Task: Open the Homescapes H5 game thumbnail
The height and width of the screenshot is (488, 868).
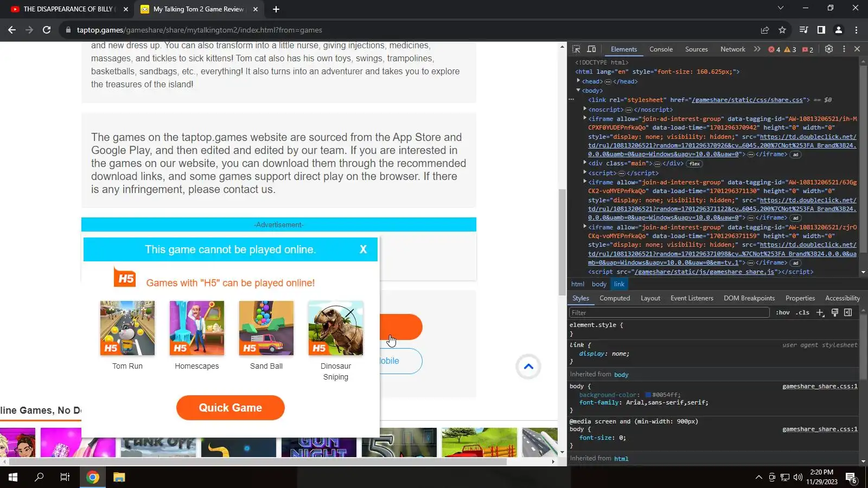Action: coord(197,329)
